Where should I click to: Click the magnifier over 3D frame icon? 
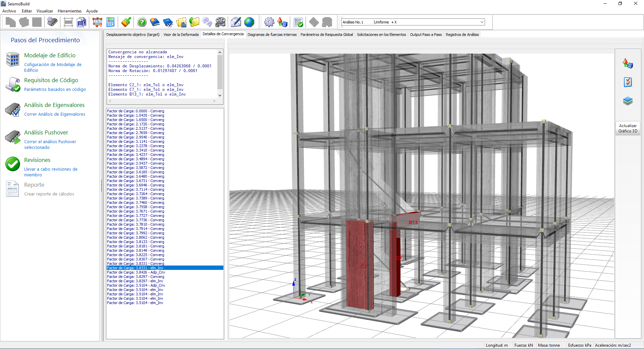(x=97, y=22)
